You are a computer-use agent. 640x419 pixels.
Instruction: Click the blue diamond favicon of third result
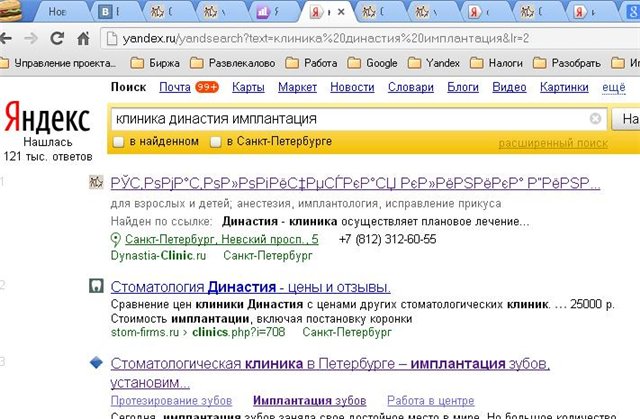pyautogui.click(x=96, y=362)
